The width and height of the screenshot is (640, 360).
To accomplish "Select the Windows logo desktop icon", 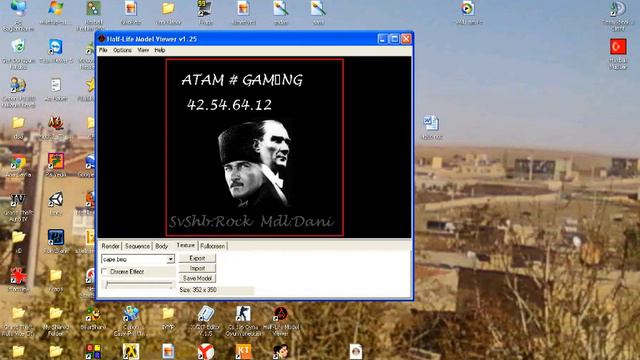I will point(56,12).
